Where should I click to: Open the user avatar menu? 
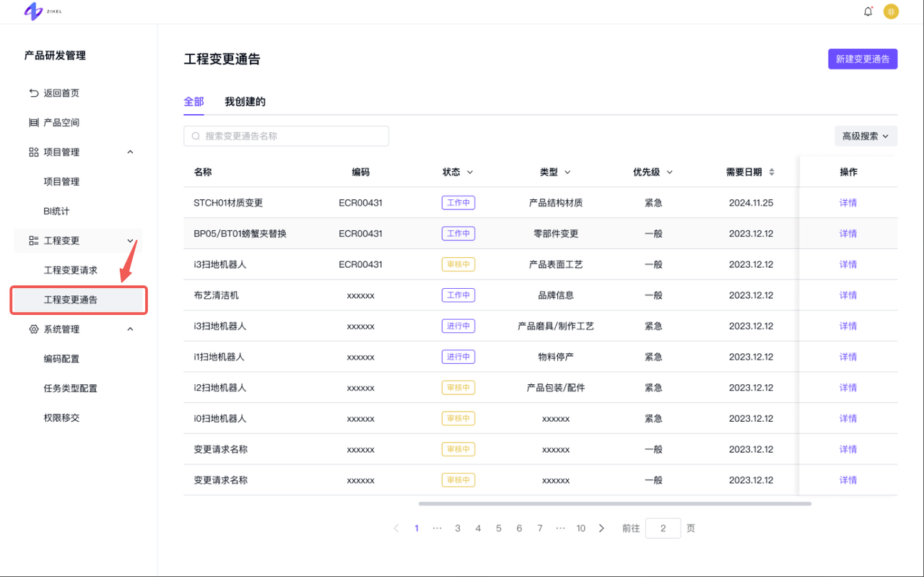coord(891,11)
